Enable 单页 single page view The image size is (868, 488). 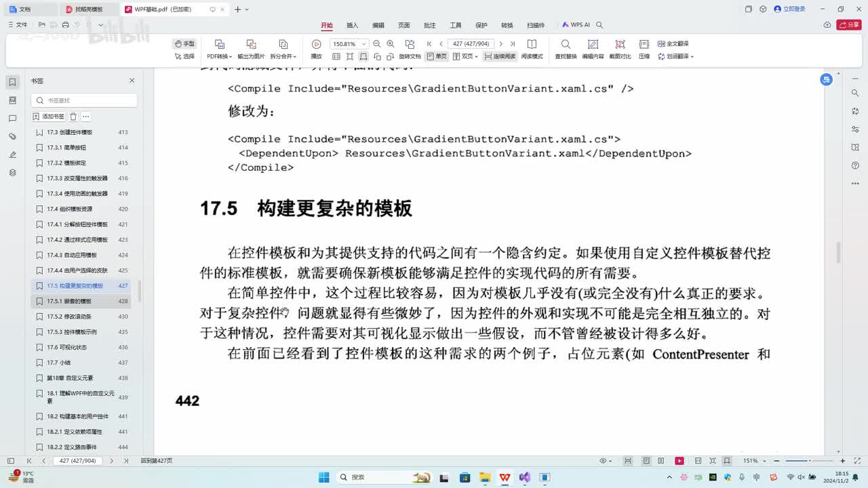pos(437,56)
